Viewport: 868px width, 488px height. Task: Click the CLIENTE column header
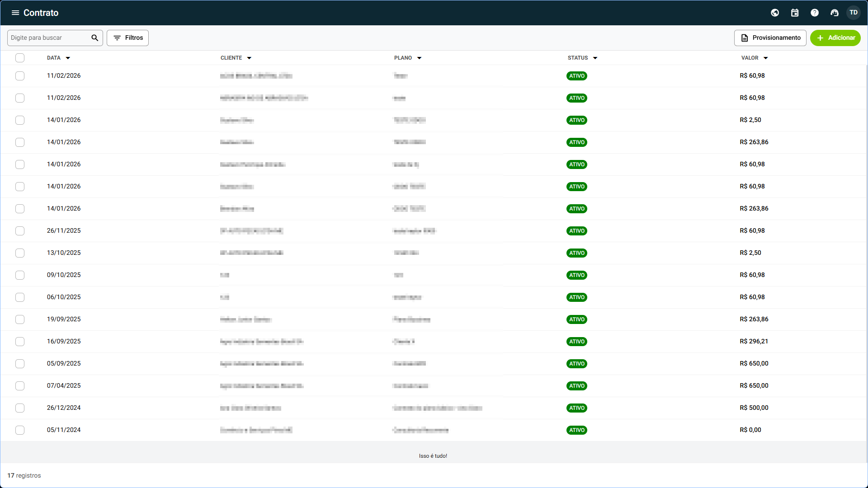click(x=231, y=58)
